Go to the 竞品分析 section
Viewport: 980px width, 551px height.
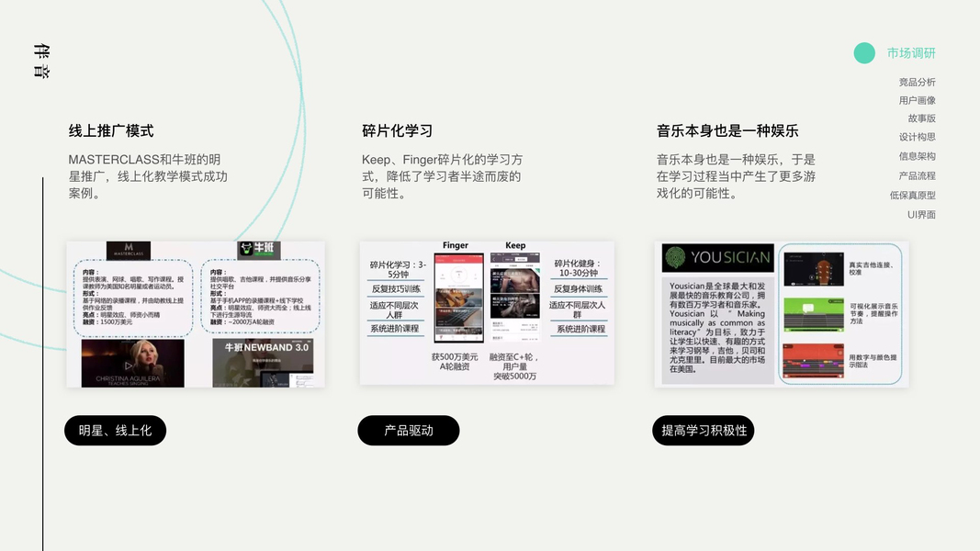pyautogui.click(x=917, y=82)
